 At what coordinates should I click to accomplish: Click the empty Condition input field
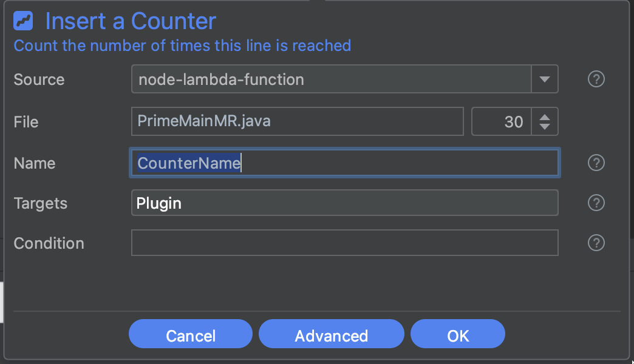click(x=344, y=243)
